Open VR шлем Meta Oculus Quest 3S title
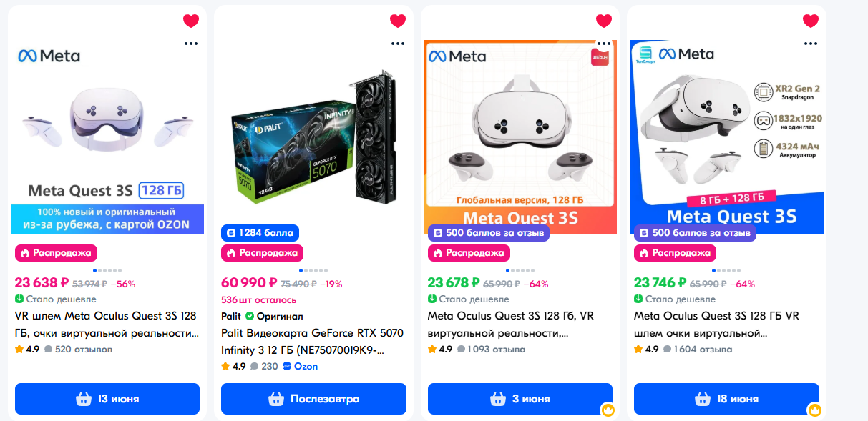 (106, 325)
